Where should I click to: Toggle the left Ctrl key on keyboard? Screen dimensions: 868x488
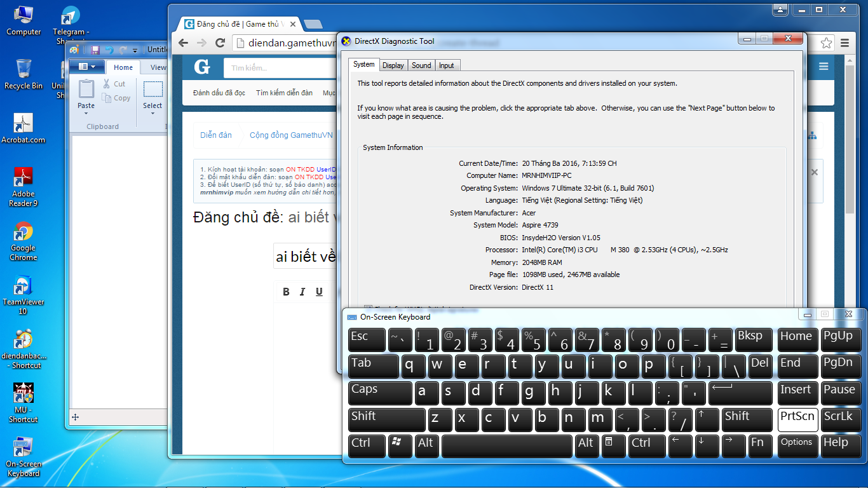tap(367, 446)
